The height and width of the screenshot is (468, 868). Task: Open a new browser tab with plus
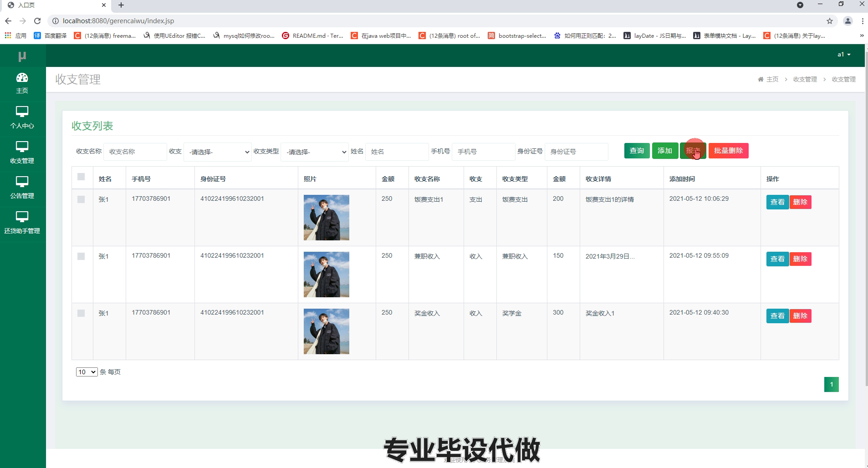[x=121, y=5]
